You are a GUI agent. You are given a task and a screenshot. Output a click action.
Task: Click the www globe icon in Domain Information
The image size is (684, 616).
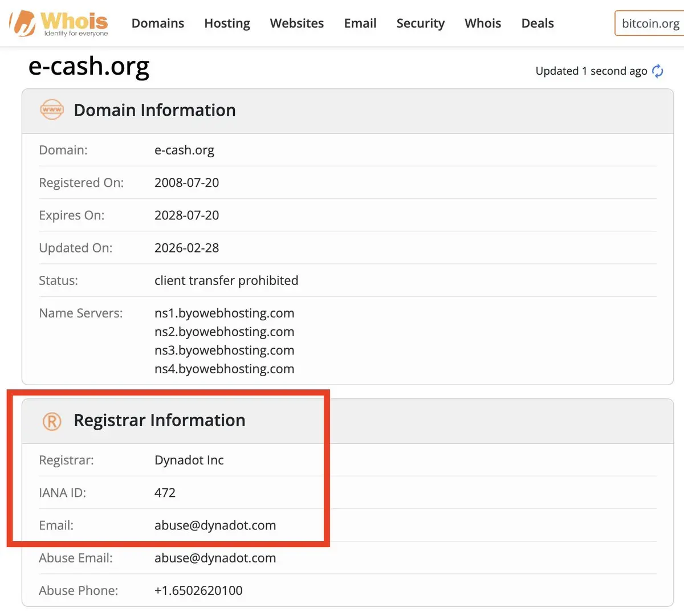point(52,109)
